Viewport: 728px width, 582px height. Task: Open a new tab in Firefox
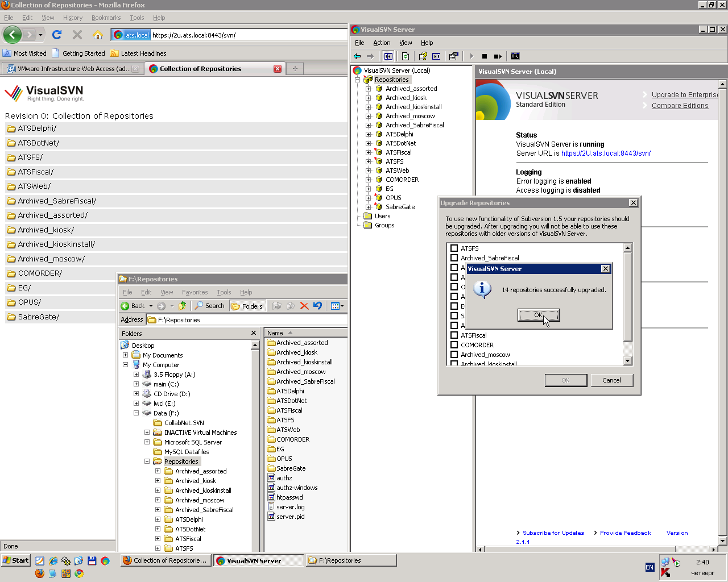click(295, 69)
